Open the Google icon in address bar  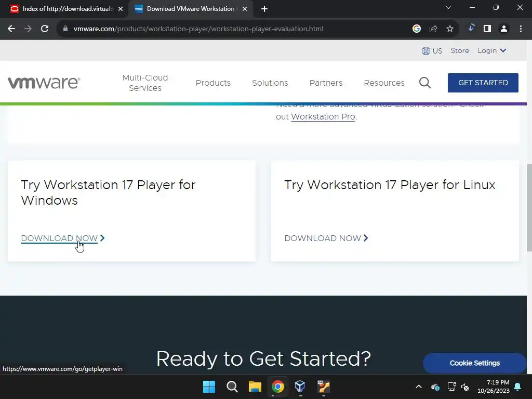(x=417, y=29)
